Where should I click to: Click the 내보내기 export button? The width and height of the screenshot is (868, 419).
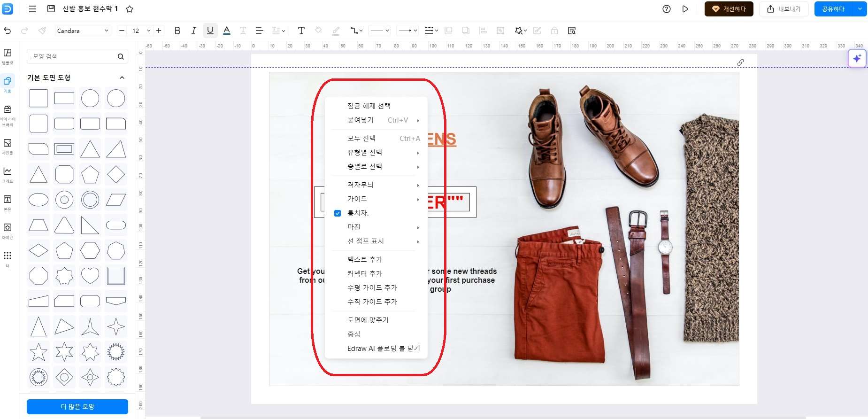pos(784,9)
